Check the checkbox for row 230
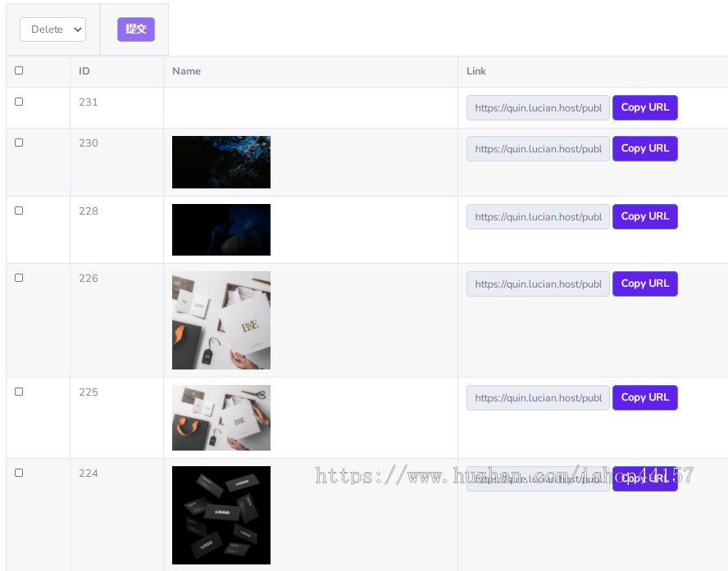The image size is (728, 571). (x=19, y=143)
